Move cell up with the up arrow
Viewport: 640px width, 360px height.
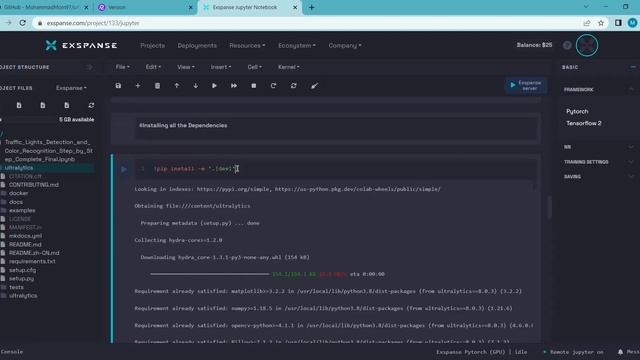[176, 86]
